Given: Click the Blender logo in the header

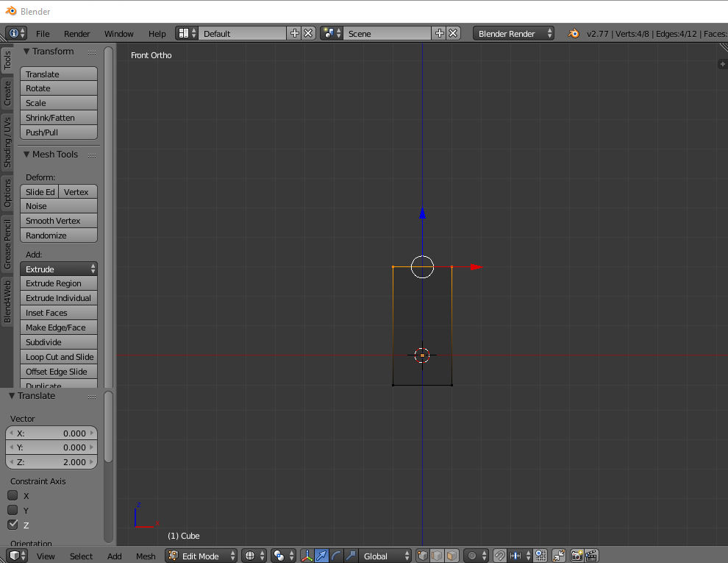Looking at the screenshot, I should tap(574, 33).
